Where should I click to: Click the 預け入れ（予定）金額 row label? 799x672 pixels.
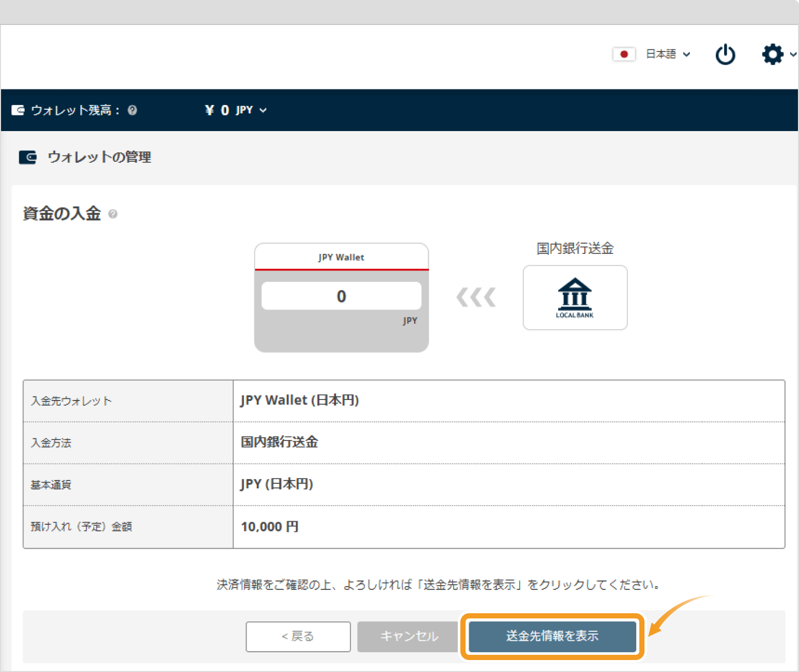coord(81,527)
